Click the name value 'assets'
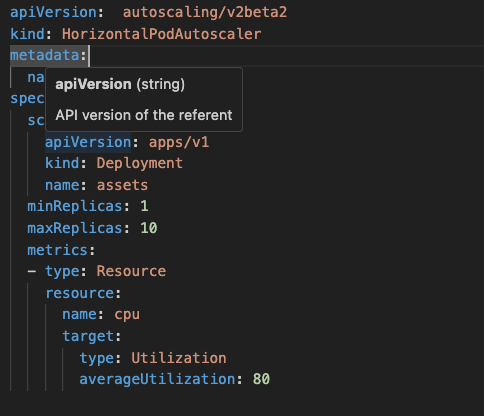This screenshot has height=416, width=484. point(122,185)
